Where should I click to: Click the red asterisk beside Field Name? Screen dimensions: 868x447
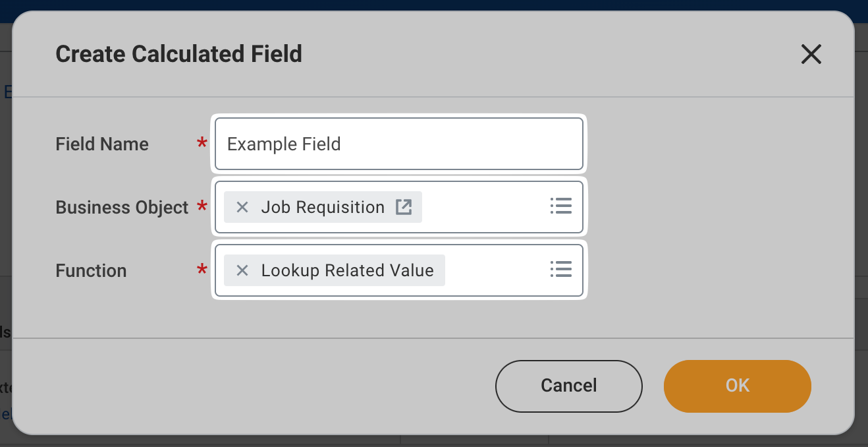(202, 143)
